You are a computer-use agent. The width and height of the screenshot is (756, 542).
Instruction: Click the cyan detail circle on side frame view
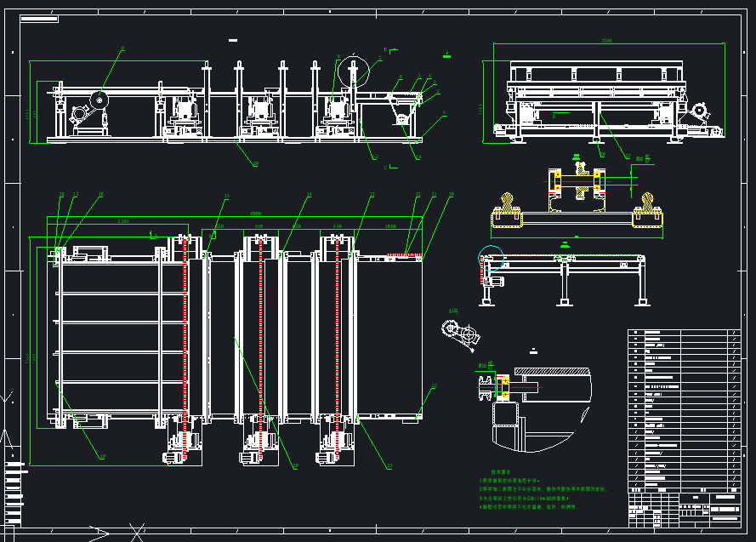click(491, 258)
